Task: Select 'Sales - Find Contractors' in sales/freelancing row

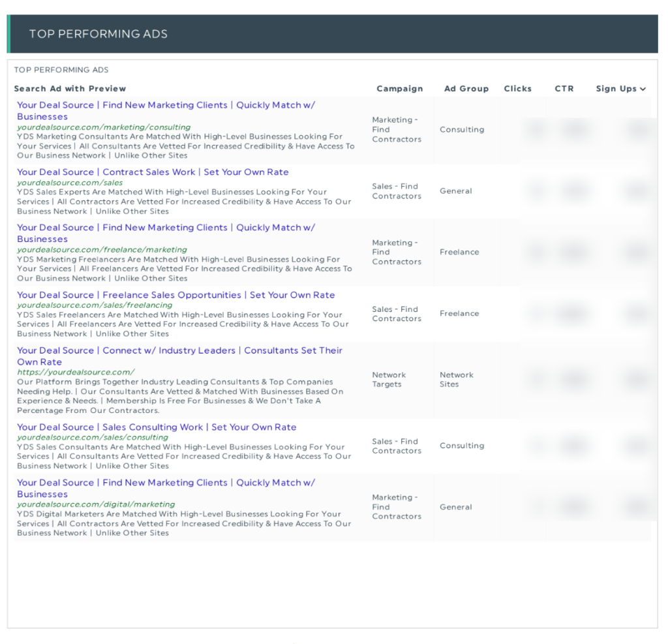Action: (x=397, y=314)
